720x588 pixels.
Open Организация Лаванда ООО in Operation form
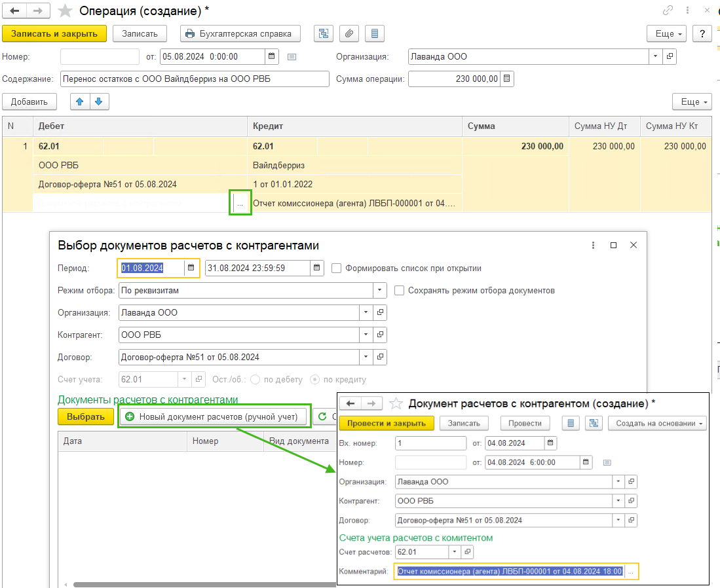670,56
